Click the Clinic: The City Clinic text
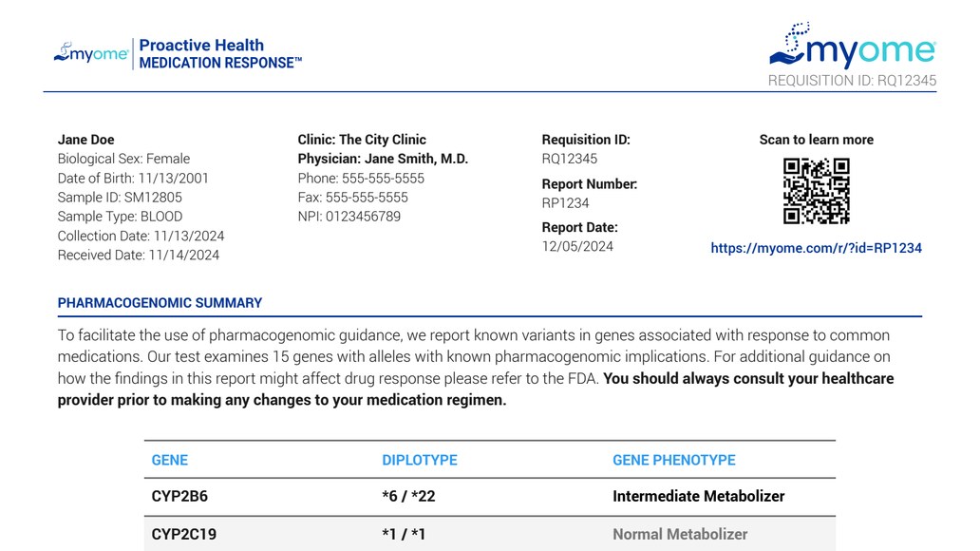This screenshot has width=980, height=551. point(362,140)
